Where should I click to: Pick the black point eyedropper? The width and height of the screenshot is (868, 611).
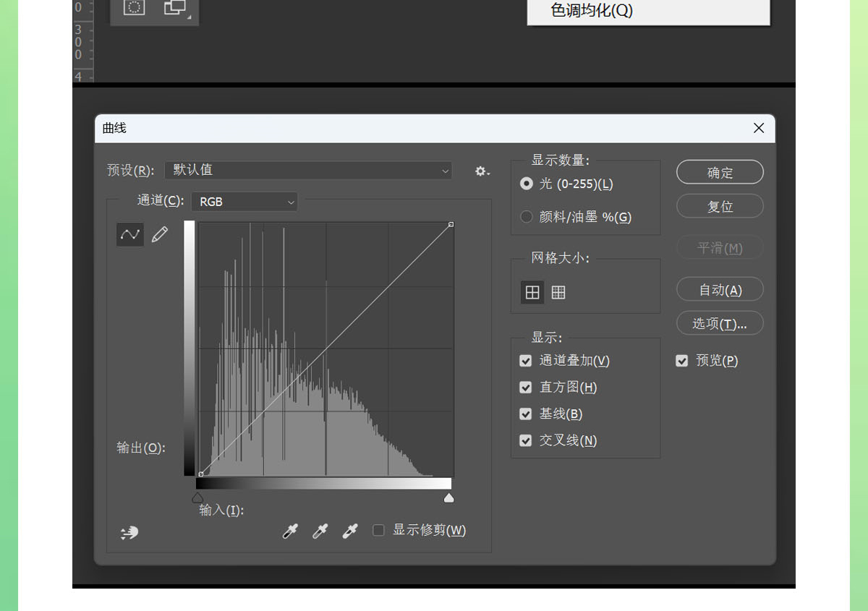tap(290, 531)
